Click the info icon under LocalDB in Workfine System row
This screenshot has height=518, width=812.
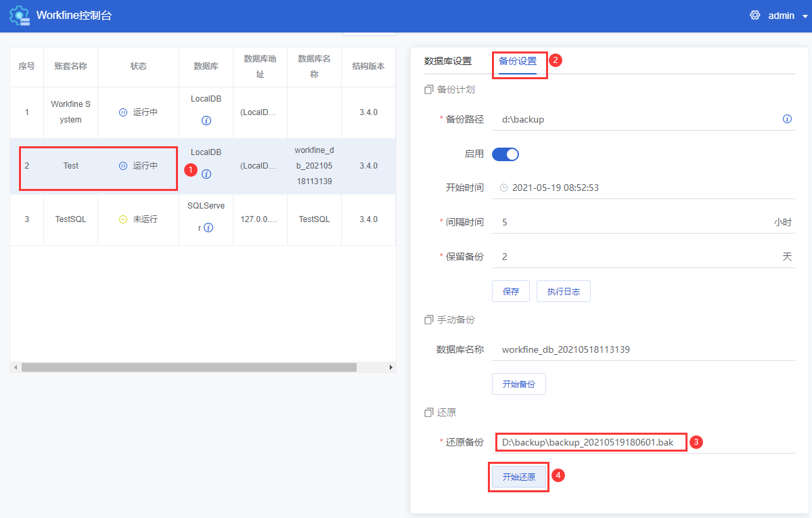pyautogui.click(x=206, y=121)
